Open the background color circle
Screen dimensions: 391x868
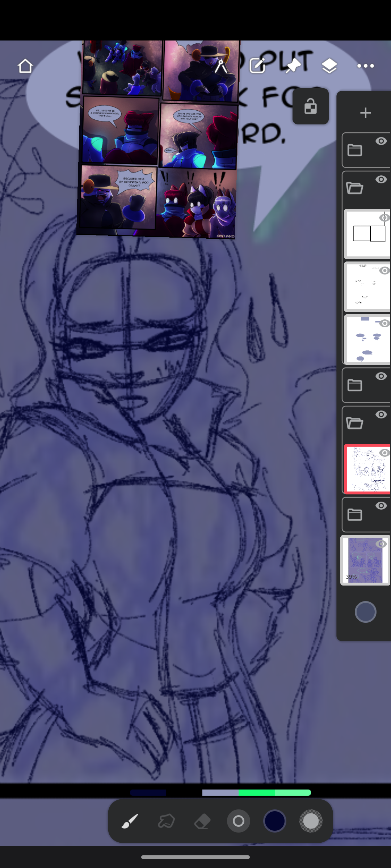365,612
